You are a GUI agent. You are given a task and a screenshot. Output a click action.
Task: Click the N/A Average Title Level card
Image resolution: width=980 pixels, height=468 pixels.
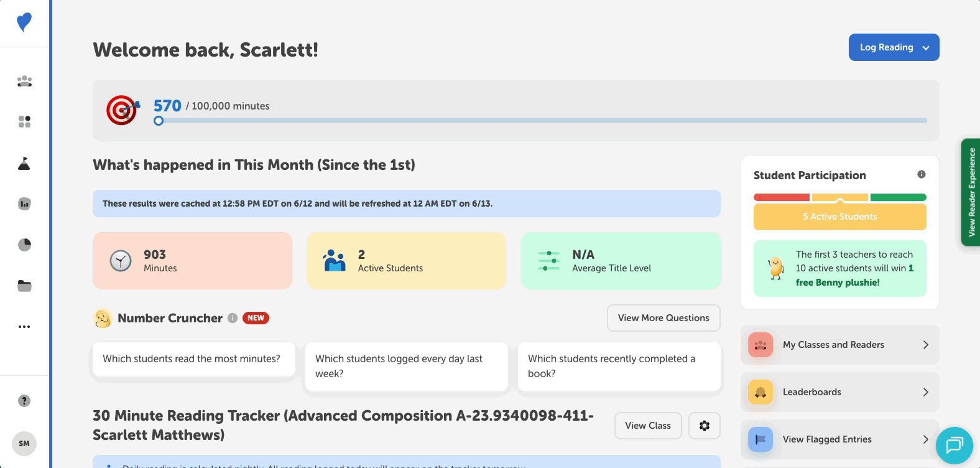[x=621, y=261]
